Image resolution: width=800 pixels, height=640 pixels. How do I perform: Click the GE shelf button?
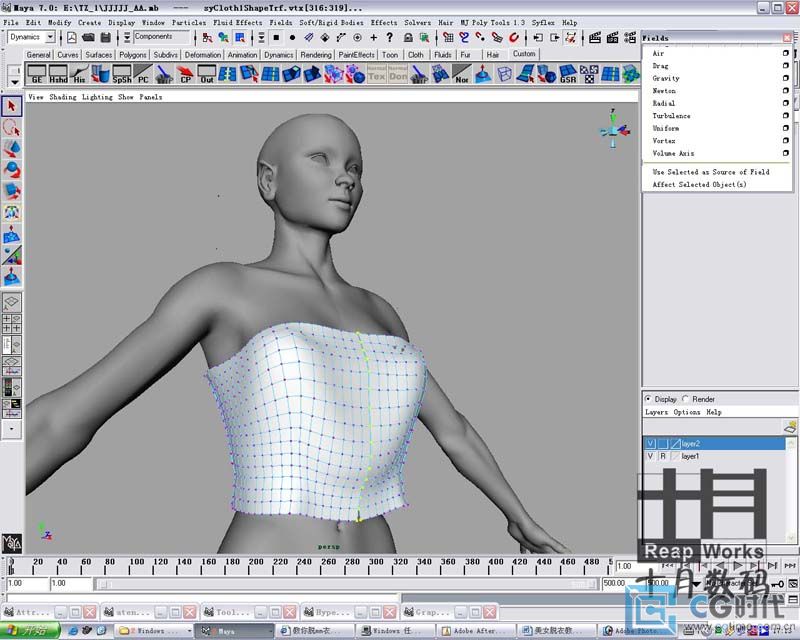(x=37, y=74)
